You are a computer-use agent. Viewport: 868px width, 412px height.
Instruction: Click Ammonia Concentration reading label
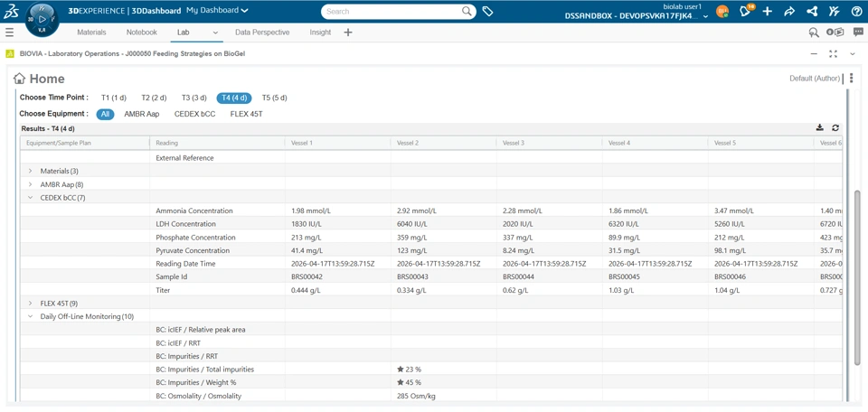point(194,211)
